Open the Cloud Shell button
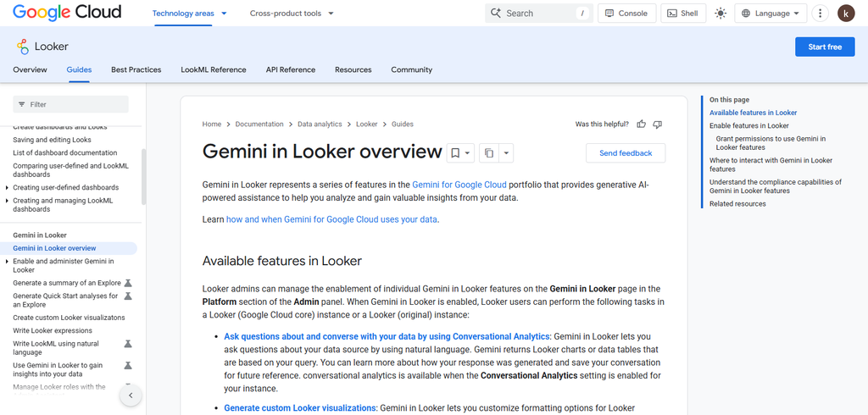Screen dimensions: 868x415 683,14
